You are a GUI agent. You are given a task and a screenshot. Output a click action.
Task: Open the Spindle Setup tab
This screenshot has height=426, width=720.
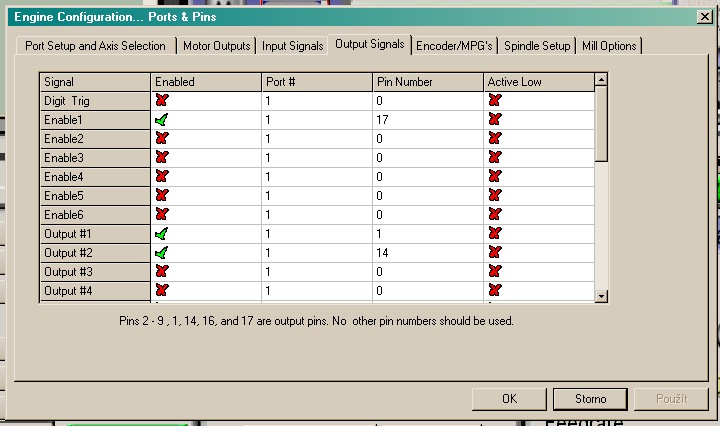coord(537,46)
